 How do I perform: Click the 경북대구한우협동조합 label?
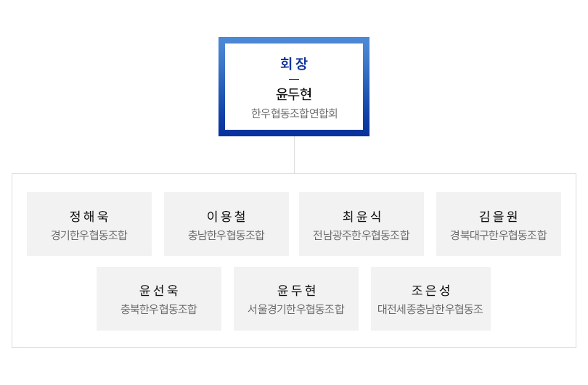[x=499, y=235]
